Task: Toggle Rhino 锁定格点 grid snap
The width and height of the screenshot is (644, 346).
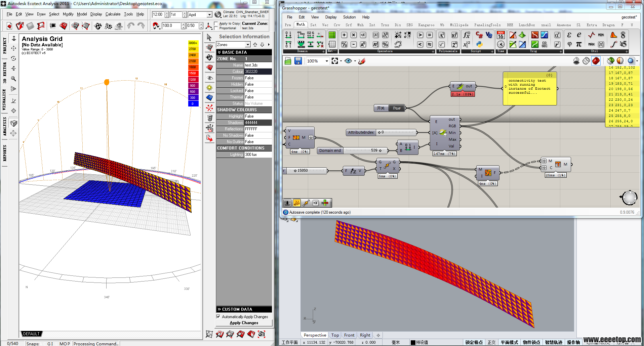Action: [474, 342]
